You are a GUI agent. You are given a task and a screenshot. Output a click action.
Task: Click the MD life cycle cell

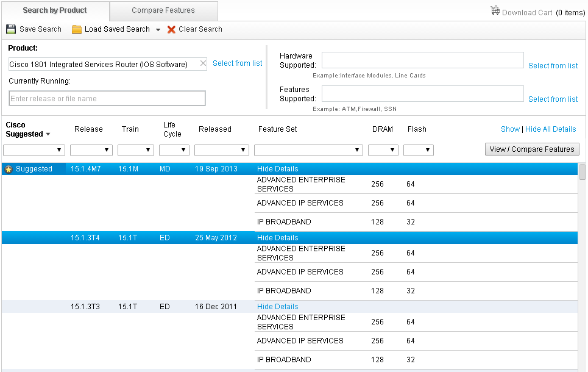coord(165,169)
